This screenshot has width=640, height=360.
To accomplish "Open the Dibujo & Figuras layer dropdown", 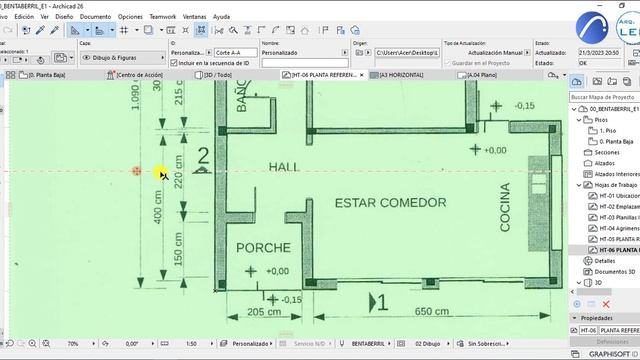I will 122,58.
